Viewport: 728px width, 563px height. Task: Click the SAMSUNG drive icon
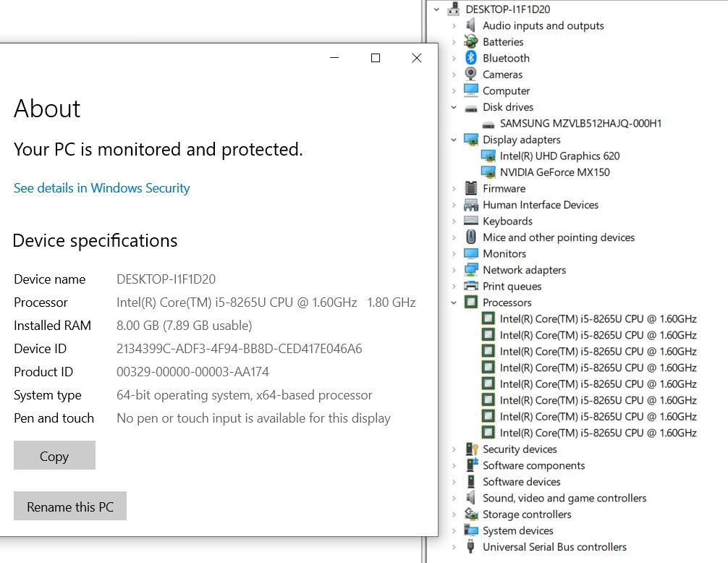(488, 124)
